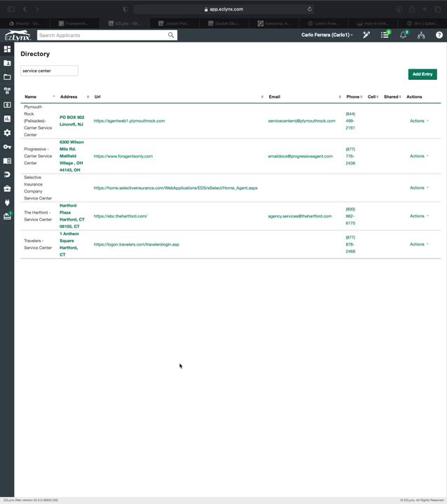Screen dimensions: 447x504
Task: Open the logon.travelers.com link
Action: point(137,244)
